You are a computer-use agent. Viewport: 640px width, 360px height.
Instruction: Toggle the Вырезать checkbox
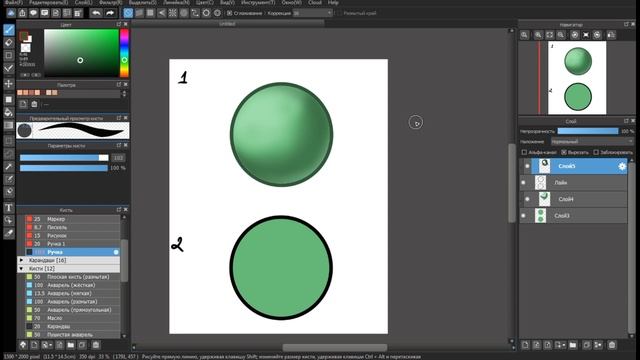point(564,152)
